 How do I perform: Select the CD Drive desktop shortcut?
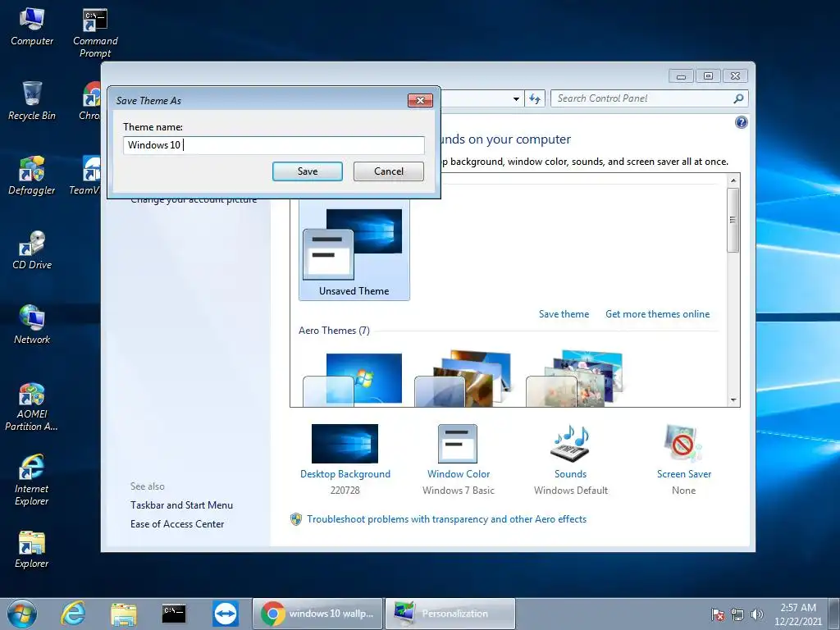point(32,250)
